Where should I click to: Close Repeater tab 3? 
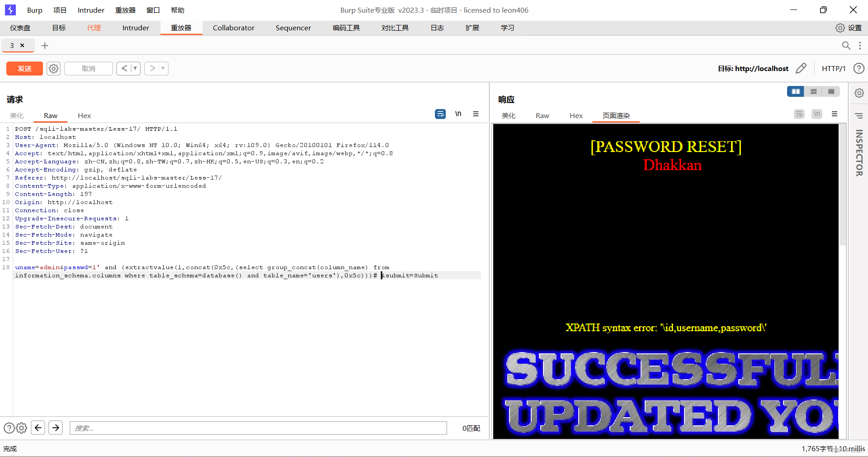tap(22, 45)
